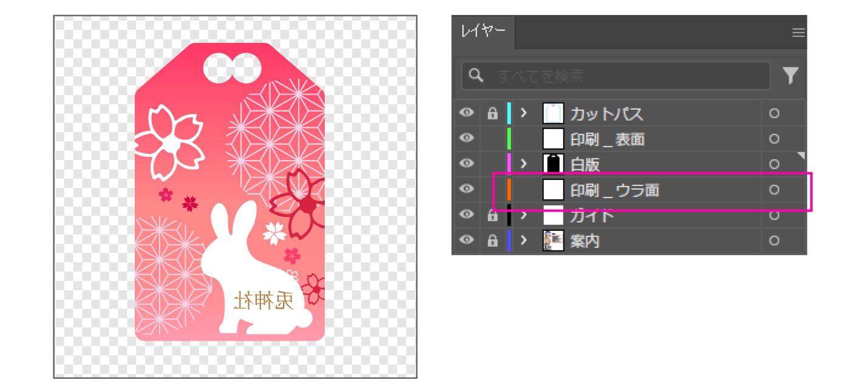Expand the 白版 layer contents
Screen dimensions: 868x388
click(x=524, y=164)
